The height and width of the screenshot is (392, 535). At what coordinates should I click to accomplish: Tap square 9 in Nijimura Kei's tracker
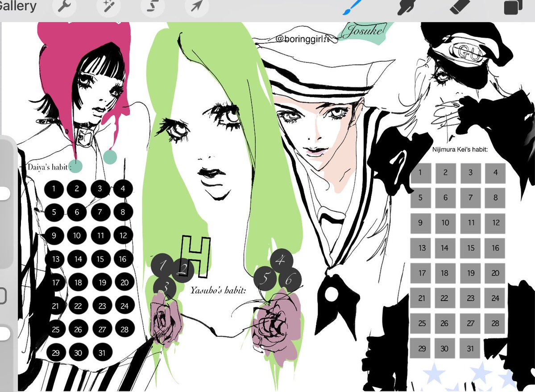click(x=420, y=223)
